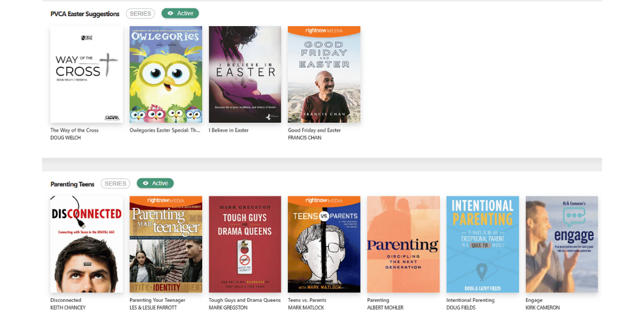Select the Parenting Your Teenager cover
The width and height of the screenshot is (644, 322).
click(166, 244)
